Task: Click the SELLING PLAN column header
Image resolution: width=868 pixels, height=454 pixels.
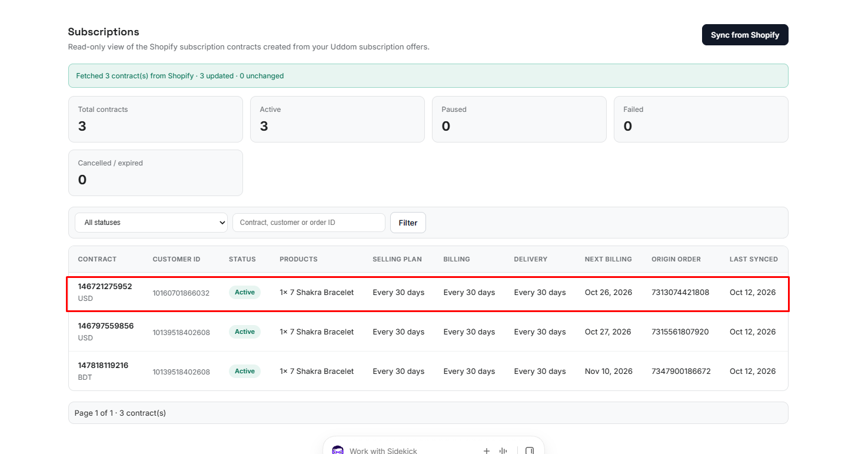Action: [x=397, y=259]
